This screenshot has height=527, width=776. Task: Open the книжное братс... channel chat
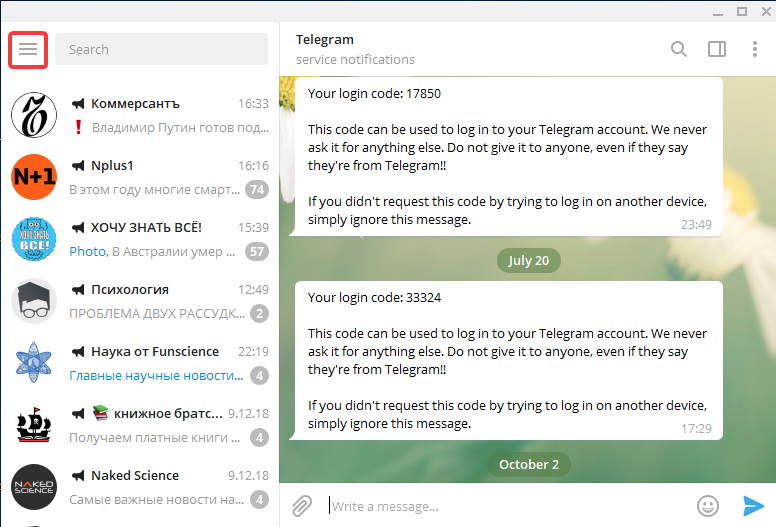click(x=140, y=425)
